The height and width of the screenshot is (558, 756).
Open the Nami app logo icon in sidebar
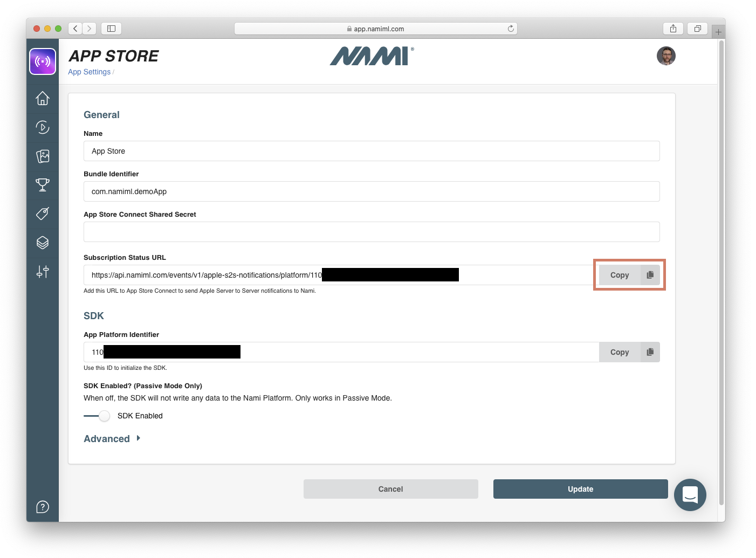coord(43,61)
